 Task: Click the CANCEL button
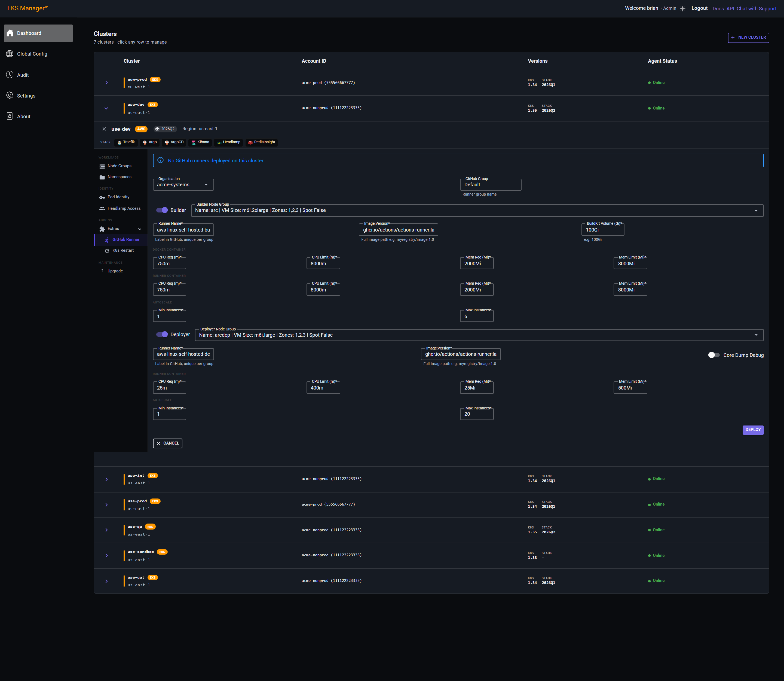point(167,443)
